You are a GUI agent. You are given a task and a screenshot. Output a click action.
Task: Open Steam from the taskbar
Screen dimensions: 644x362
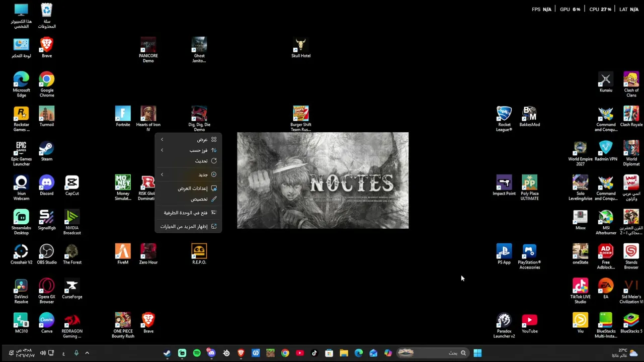167,353
